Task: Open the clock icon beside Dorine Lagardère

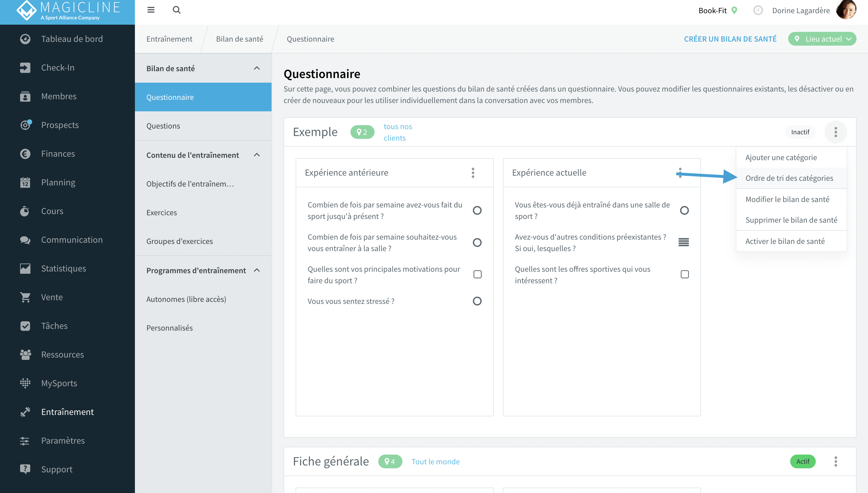Action: (x=758, y=11)
